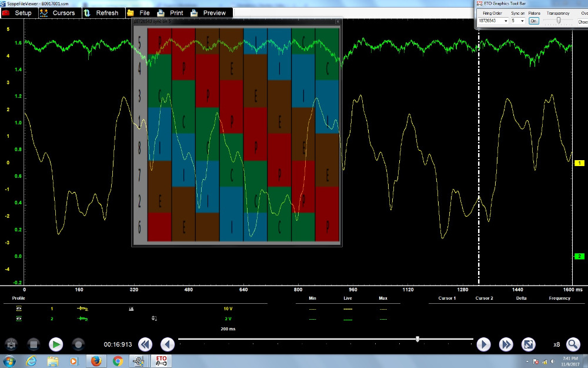The image size is (588, 368).
Task: Click the stop playback icon
Action: 34,344
